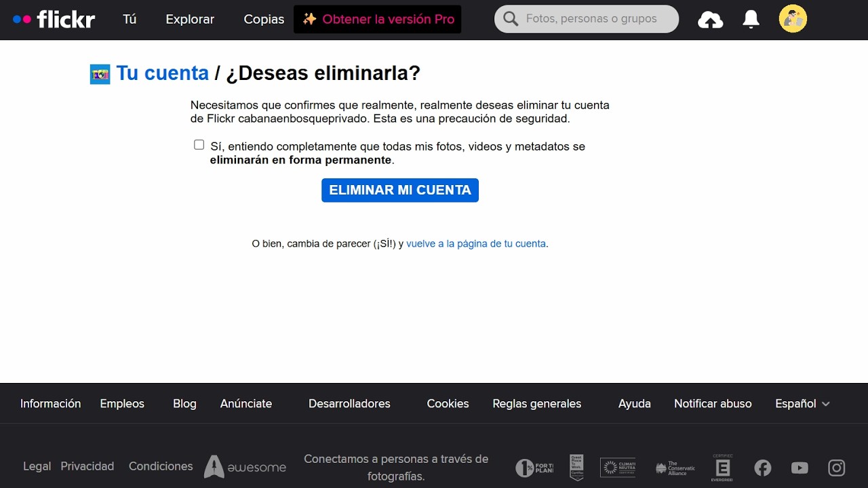
Task: Open the Empleos footer link
Action: click(x=122, y=404)
